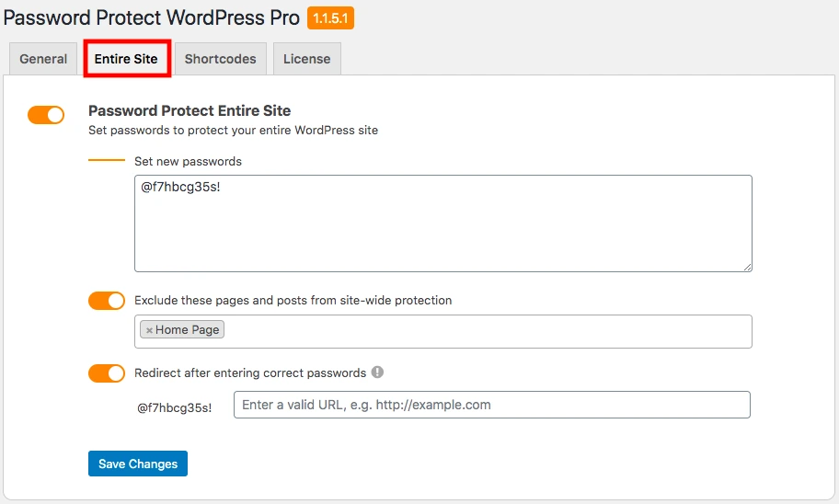The height and width of the screenshot is (504, 839).
Task: Click Password Protect Entire Site heading
Action: pyautogui.click(x=190, y=110)
